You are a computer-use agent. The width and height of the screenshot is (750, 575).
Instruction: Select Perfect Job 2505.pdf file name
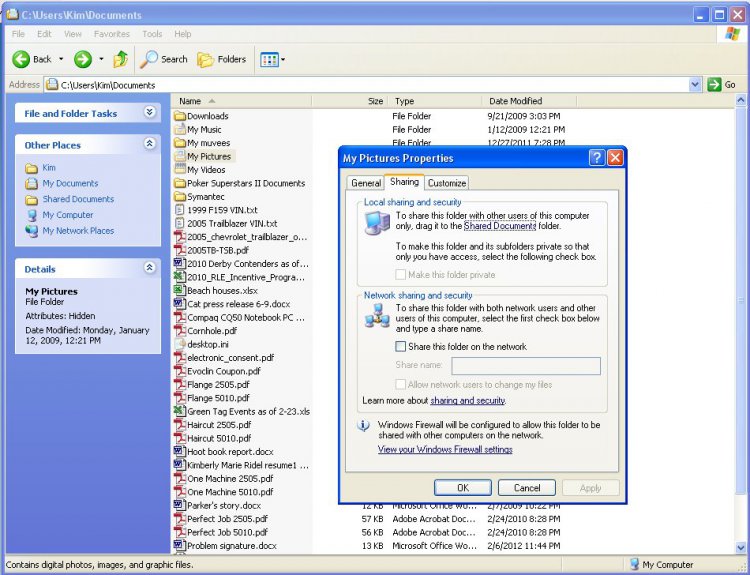point(227,519)
